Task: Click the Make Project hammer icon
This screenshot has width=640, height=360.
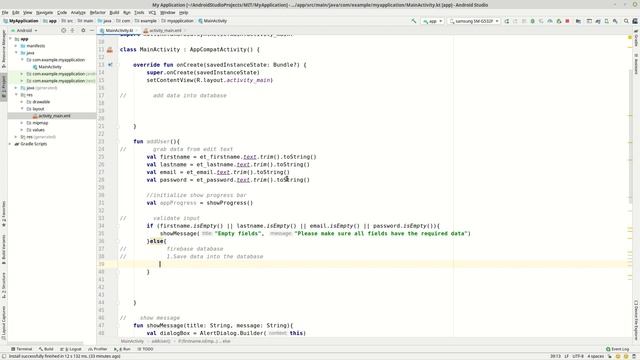Action: point(413,21)
